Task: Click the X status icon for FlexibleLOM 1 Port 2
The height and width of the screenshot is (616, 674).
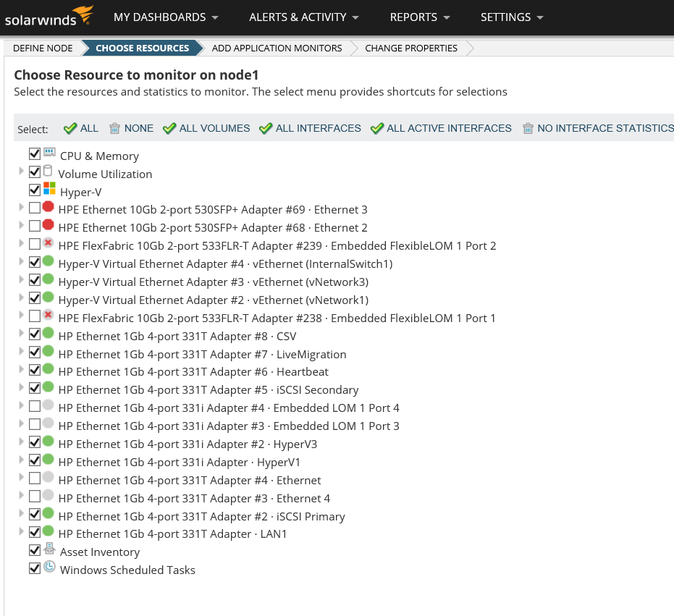Action: point(48,243)
